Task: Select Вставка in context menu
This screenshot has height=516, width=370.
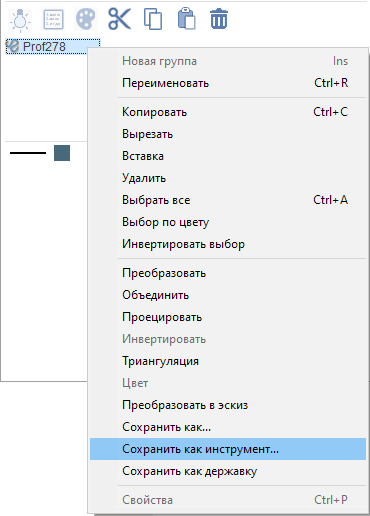Action: coord(228,156)
